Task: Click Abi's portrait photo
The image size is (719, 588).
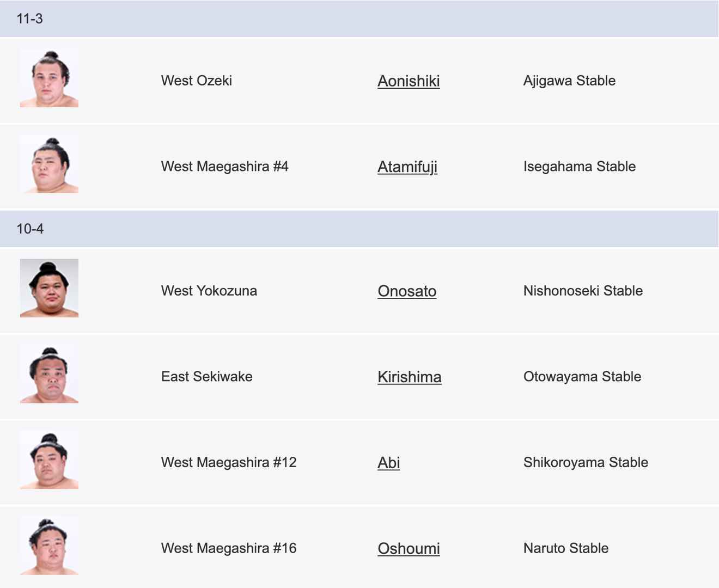Action: pyautogui.click(x=49, y=460)
